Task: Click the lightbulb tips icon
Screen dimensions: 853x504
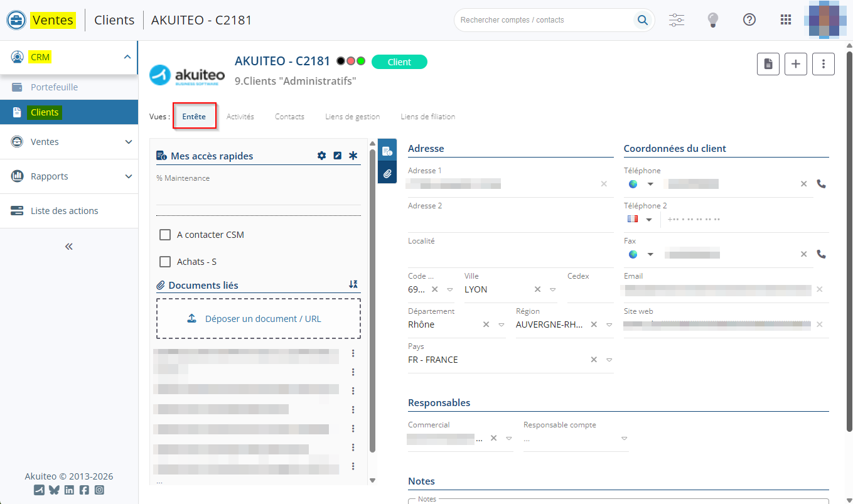Action: click(712, 20)
